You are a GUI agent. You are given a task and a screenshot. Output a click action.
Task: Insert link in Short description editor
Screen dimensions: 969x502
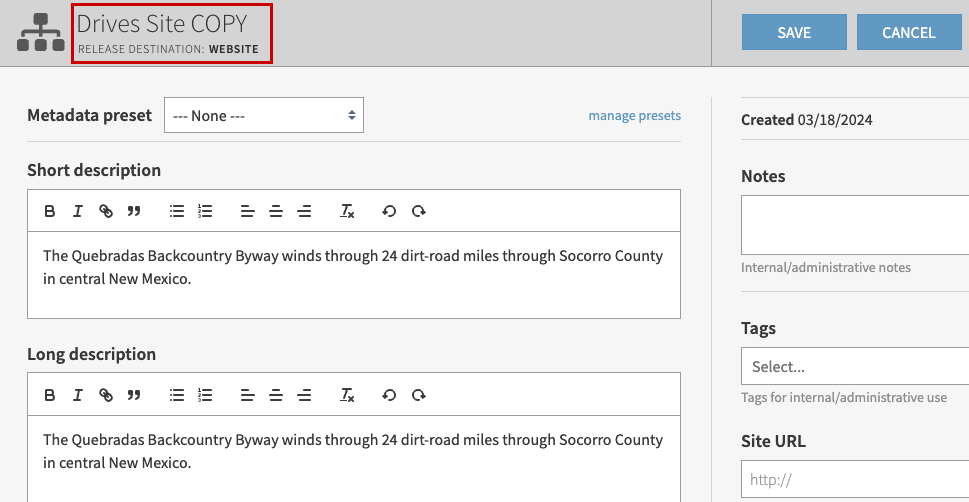(x=106, y=211)
